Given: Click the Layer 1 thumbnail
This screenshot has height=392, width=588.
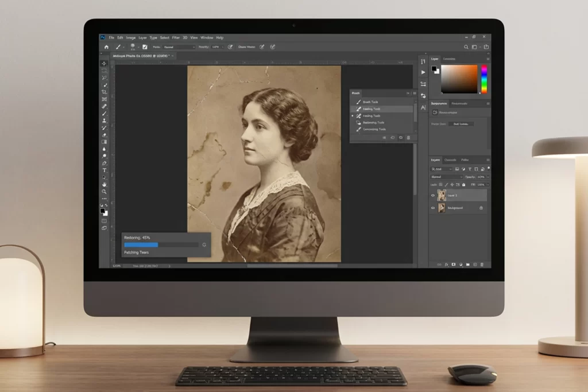Looking at the screenshot, I should pyautogui.click(x=442, y=196).
